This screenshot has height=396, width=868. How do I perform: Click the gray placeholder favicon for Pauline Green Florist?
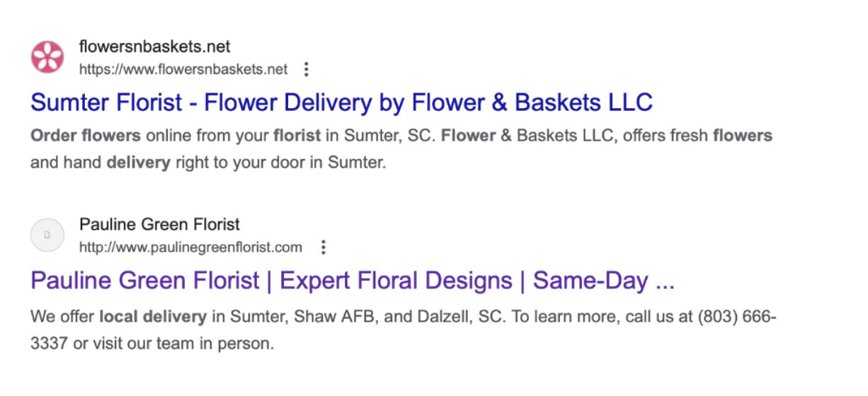point(47,235)
